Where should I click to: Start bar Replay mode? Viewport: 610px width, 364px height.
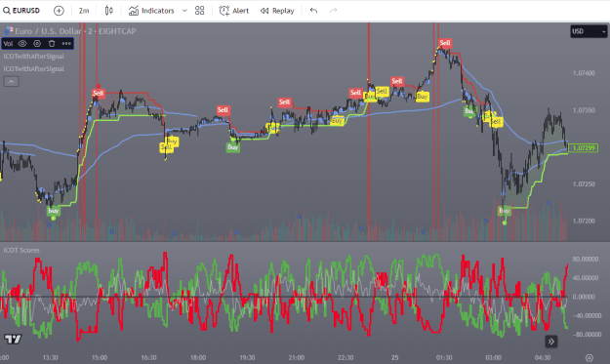pos(277,11)
